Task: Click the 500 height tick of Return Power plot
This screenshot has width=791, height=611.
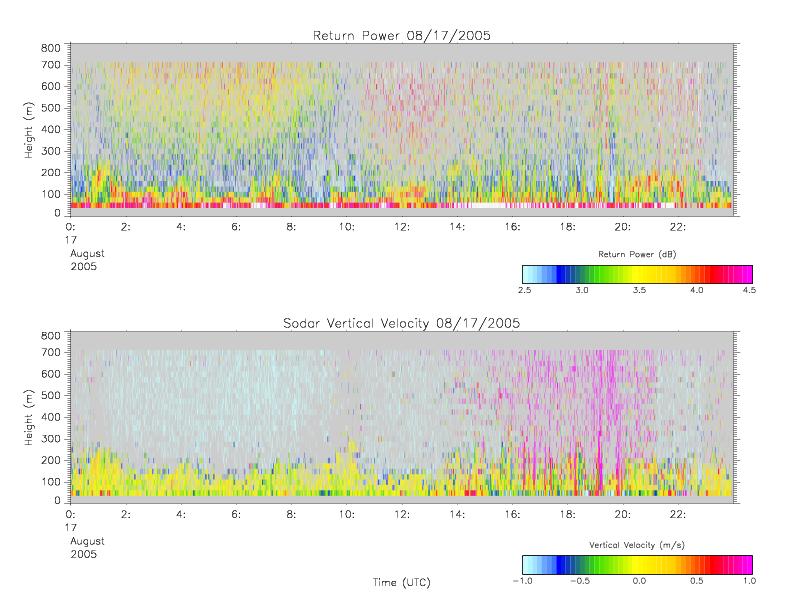Action: tap(50, 108)
